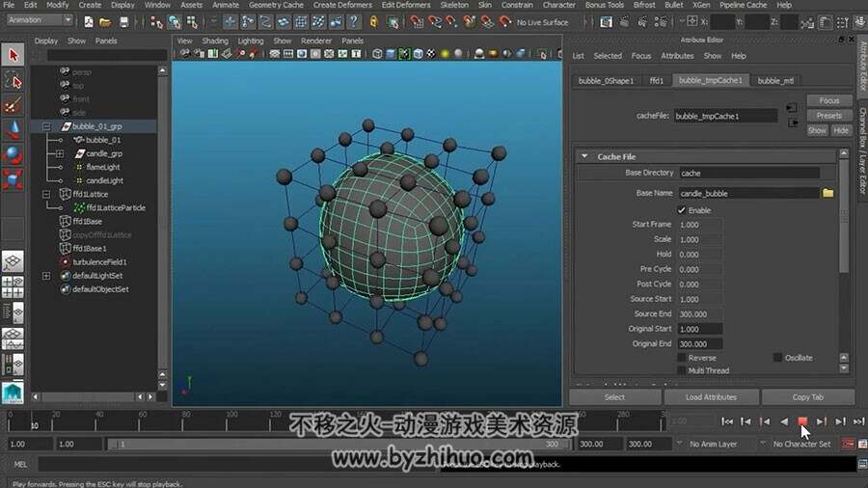Image resolution: width=868 pixels, height=488 pixels.
Task: Open the Geometry Cache menu
Action: [276, 5]
